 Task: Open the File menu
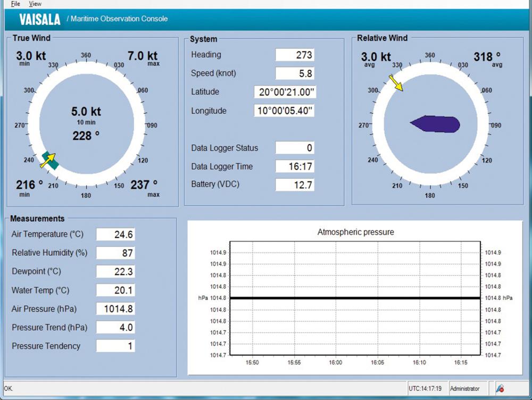pyautogui.click(x=15, y=4)
